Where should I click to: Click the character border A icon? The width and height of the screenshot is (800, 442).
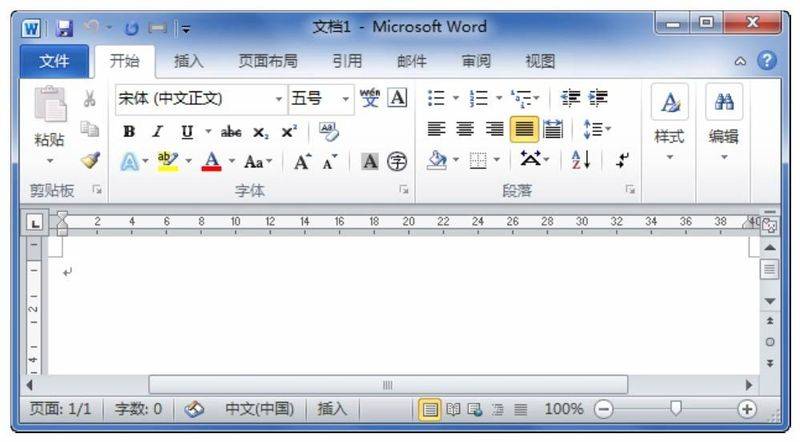coord(397,97)
